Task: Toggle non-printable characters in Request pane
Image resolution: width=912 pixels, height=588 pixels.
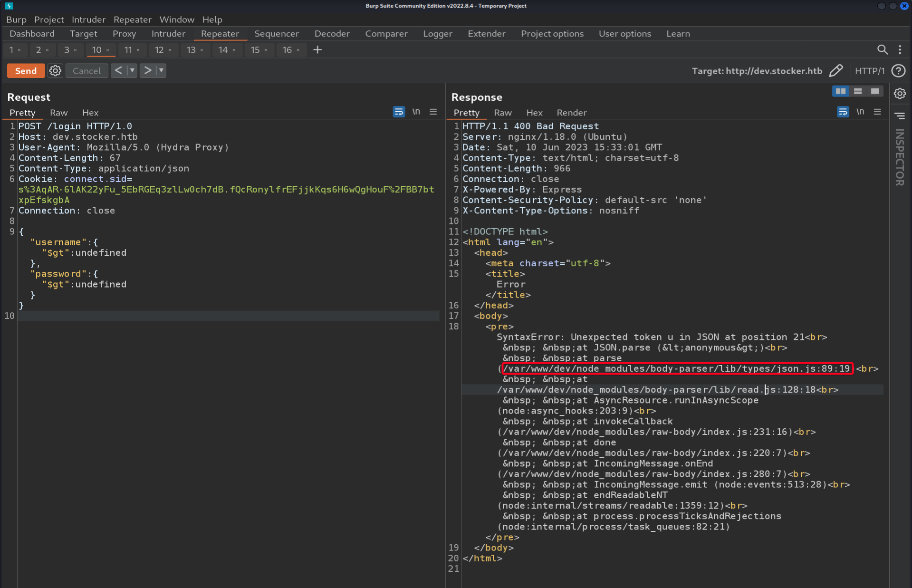Action: (x=416, y=112)
